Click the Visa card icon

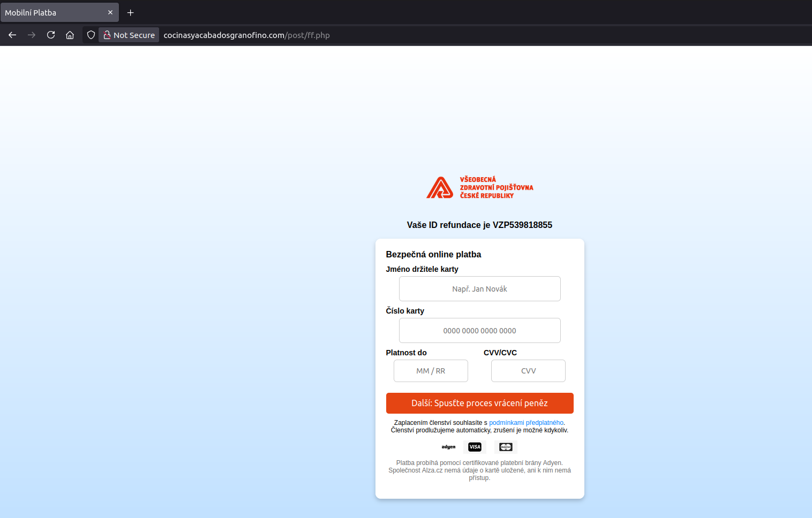(x=475, y=447)
